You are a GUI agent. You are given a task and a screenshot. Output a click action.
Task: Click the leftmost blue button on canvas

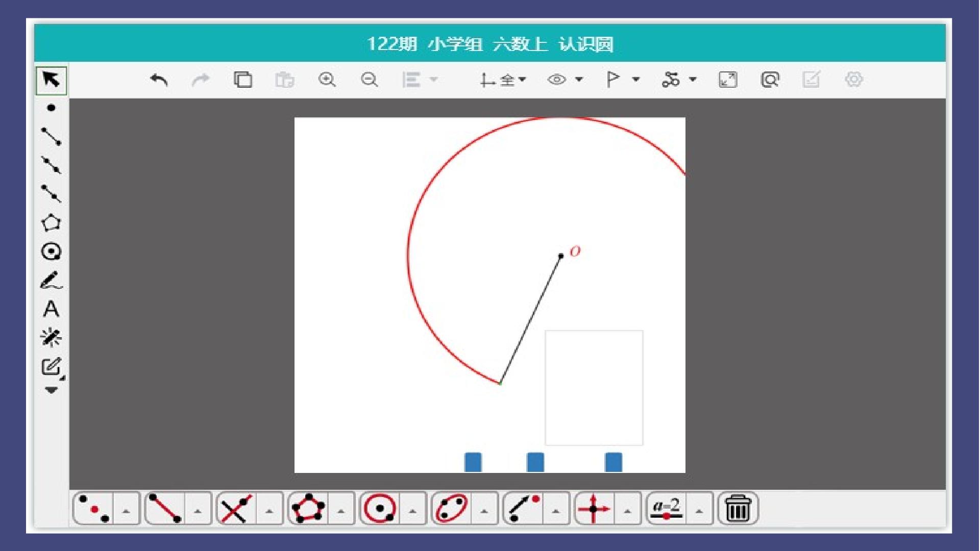tap(473, 462)
